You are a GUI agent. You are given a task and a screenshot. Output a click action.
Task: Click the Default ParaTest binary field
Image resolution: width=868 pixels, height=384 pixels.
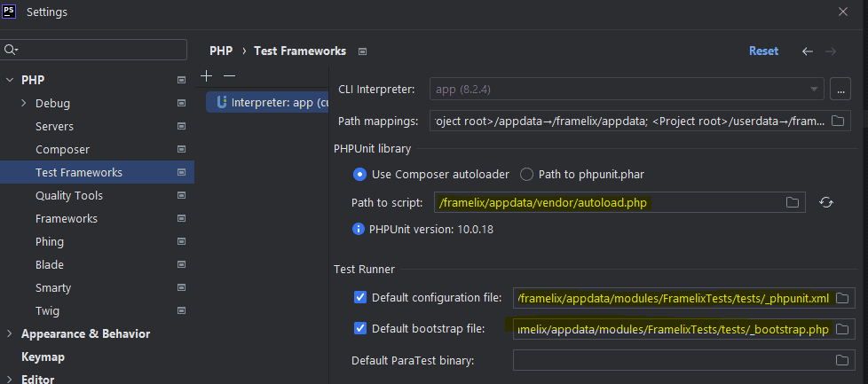tap(683, 360)
